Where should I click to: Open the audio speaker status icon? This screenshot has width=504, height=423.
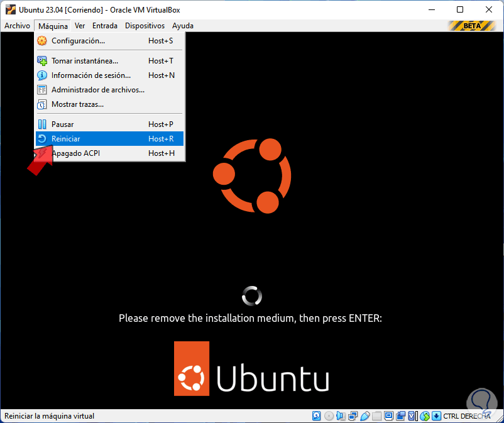pyautogui.click(x=341, y=416)
